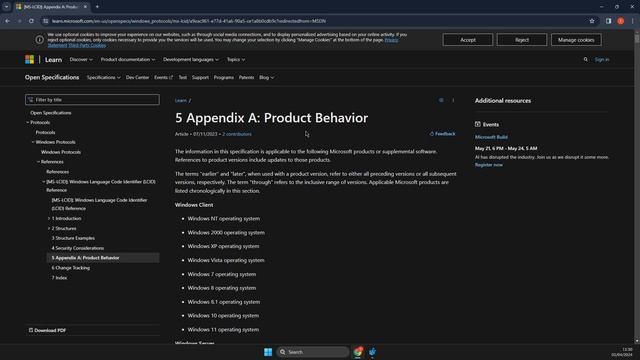Screen dimensions: 640x360
Task: Expand 2 Structures tree node
Action: coord(49,228)
